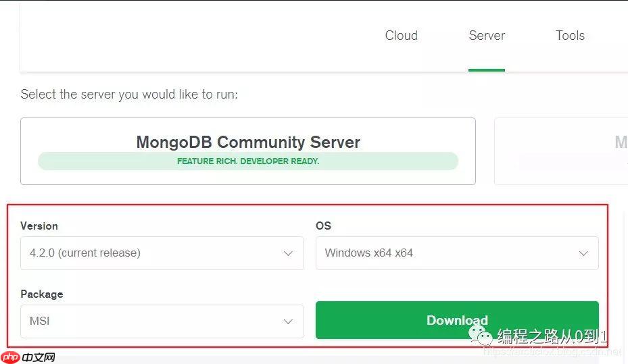Viewport: 628px width, 364px height.
Task: Open the Version dropdown showing 4.2.0
Action: (155, 253)
